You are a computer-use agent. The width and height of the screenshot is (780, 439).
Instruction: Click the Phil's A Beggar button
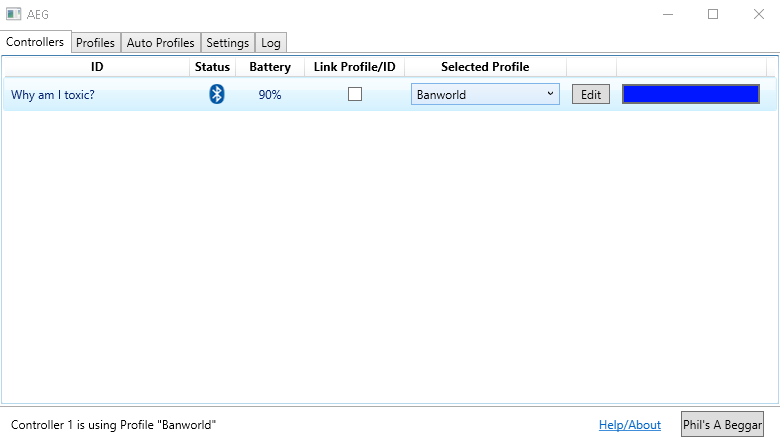coord(722,424)
